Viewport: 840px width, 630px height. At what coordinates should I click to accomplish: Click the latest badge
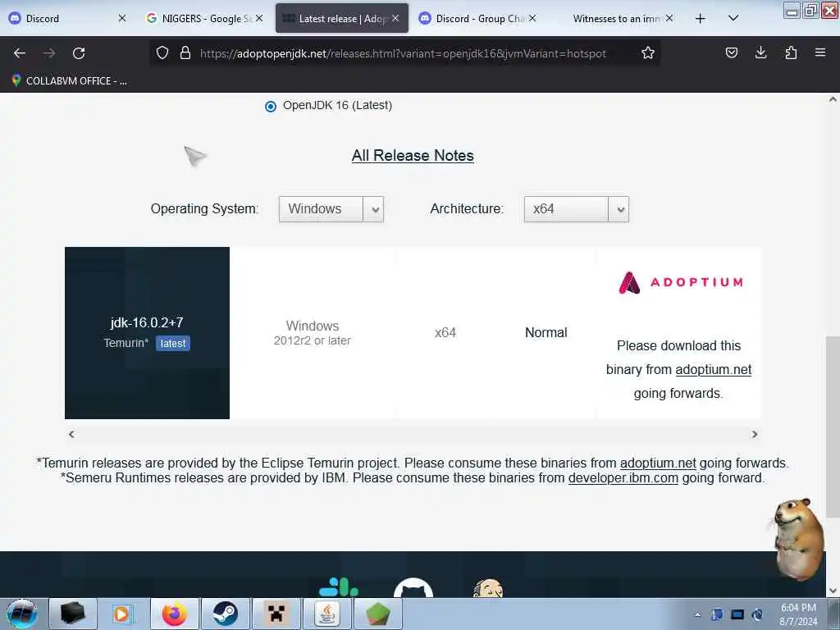[x=173, y=344]
